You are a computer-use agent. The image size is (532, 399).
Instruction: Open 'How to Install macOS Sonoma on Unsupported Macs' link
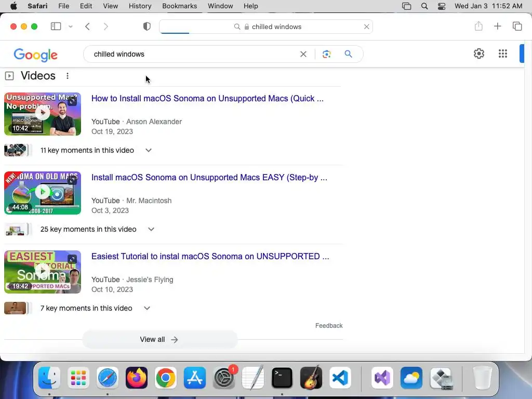pos(207,98)
